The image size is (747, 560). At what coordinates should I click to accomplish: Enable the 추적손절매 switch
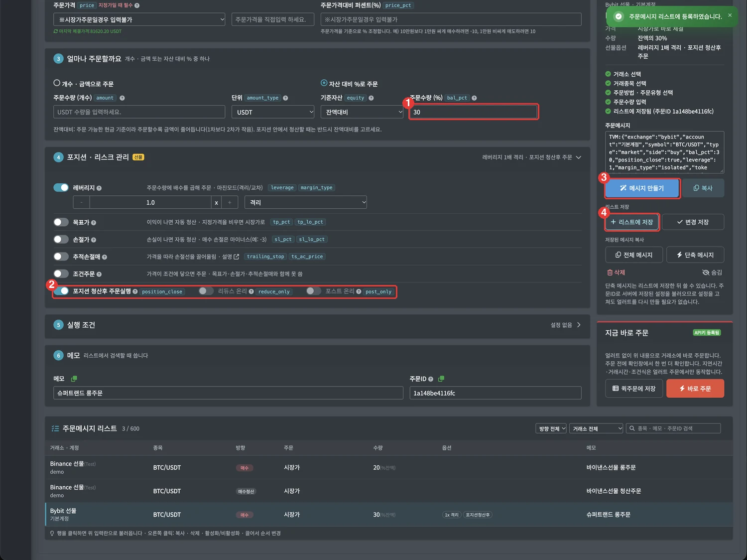61,257
